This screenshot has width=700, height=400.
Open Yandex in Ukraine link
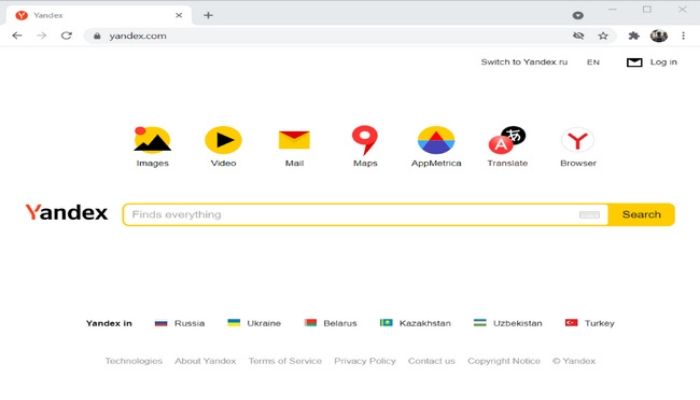[264, 323]
